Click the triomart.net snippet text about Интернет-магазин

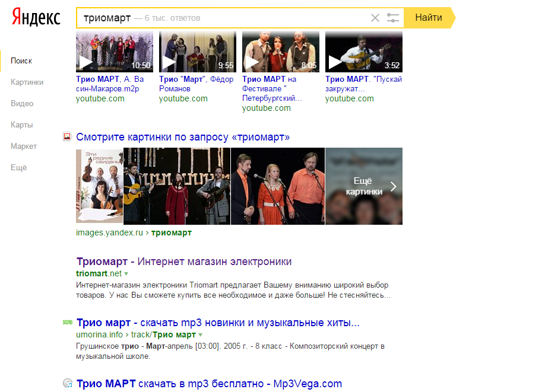pyautogui.click(x=233, y=290)
